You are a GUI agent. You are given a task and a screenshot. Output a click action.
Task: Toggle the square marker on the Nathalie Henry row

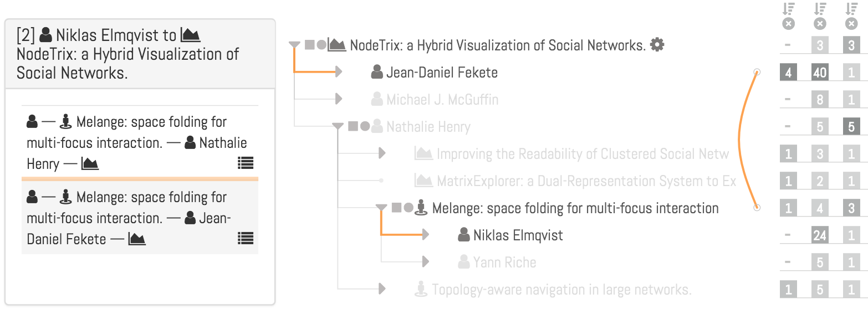[353, 126]
